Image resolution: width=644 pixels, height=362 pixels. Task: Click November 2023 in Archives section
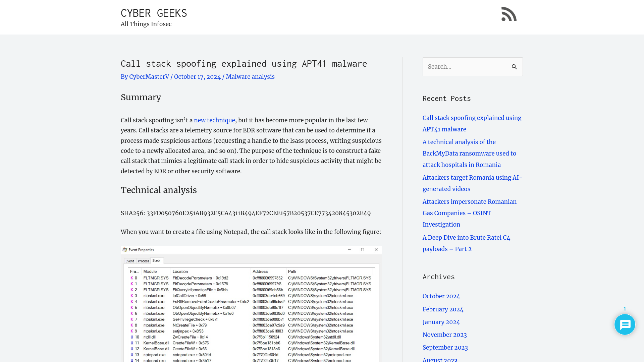point(444,335)
